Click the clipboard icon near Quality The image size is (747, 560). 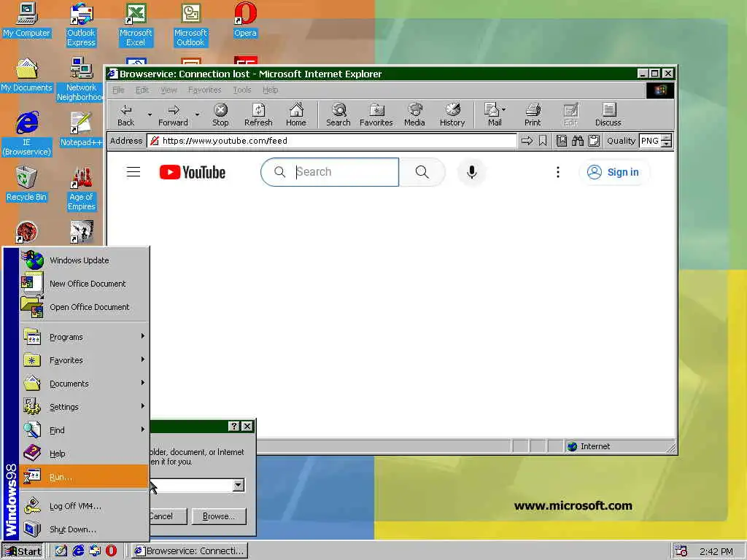[x=594, y=141]
